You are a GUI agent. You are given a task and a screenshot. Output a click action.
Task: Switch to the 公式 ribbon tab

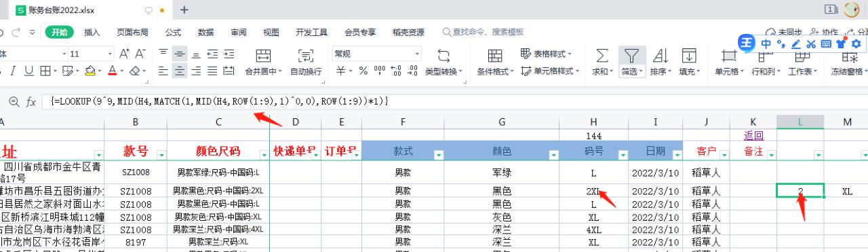click(173, 32)
